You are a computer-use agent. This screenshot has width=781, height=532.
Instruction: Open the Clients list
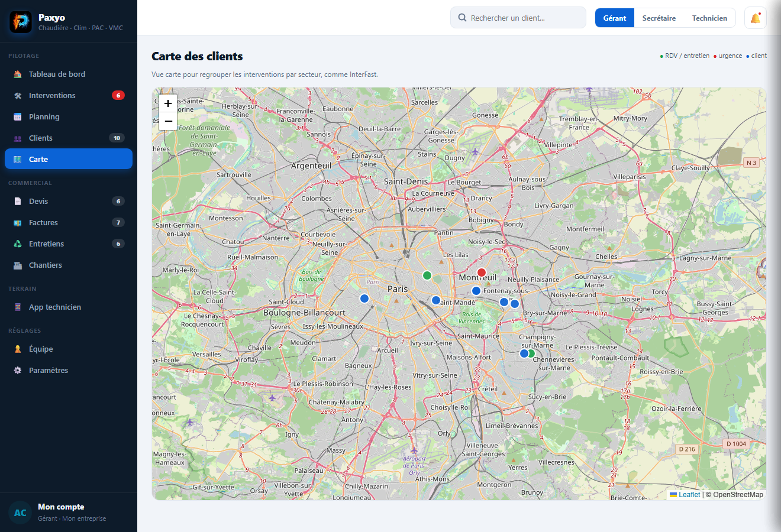(x=69, y=138)
